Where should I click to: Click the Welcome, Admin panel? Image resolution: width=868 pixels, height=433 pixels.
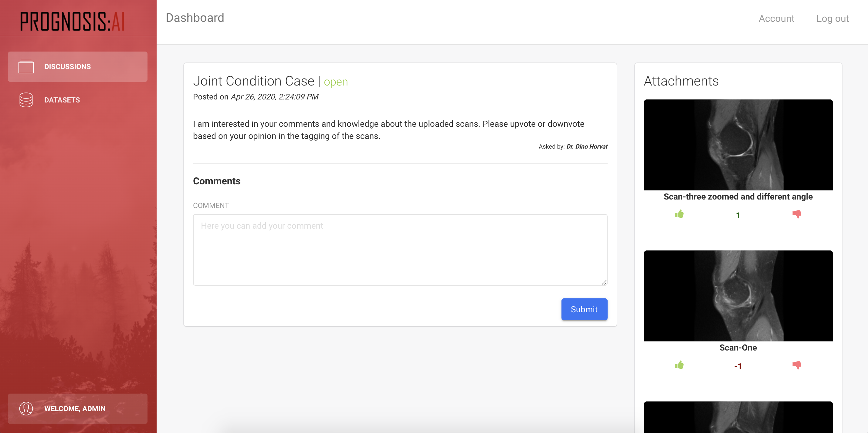[x=77, y=408]
